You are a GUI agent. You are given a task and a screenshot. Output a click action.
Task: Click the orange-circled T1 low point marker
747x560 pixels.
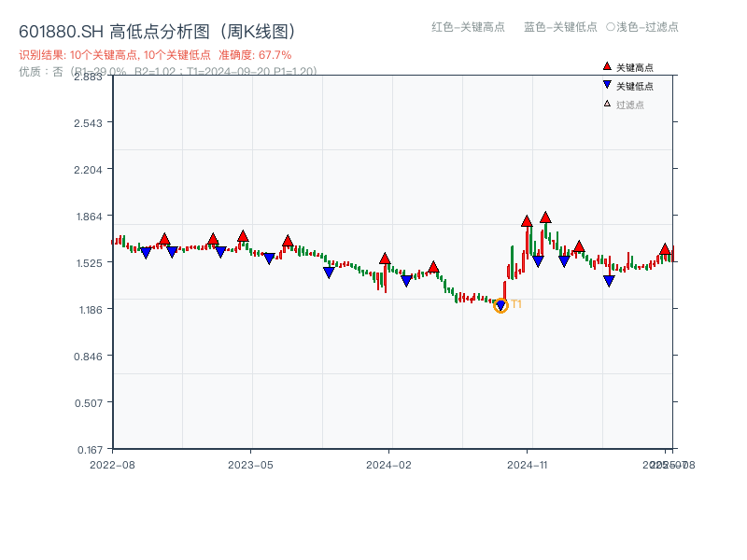click(x=500, y=305)
